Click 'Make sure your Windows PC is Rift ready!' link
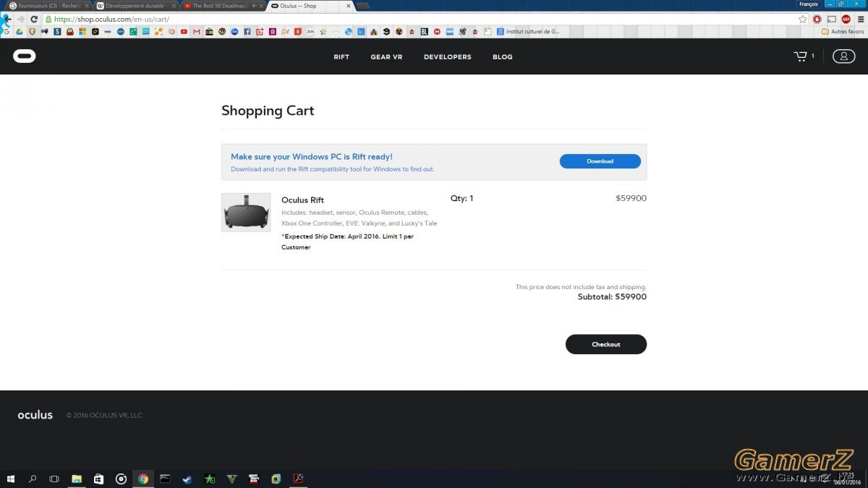868x488 pixels. 312,156
